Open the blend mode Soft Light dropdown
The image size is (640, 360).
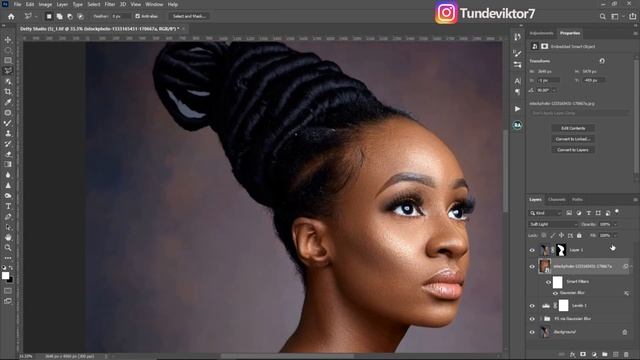click(x=553, y=224)
